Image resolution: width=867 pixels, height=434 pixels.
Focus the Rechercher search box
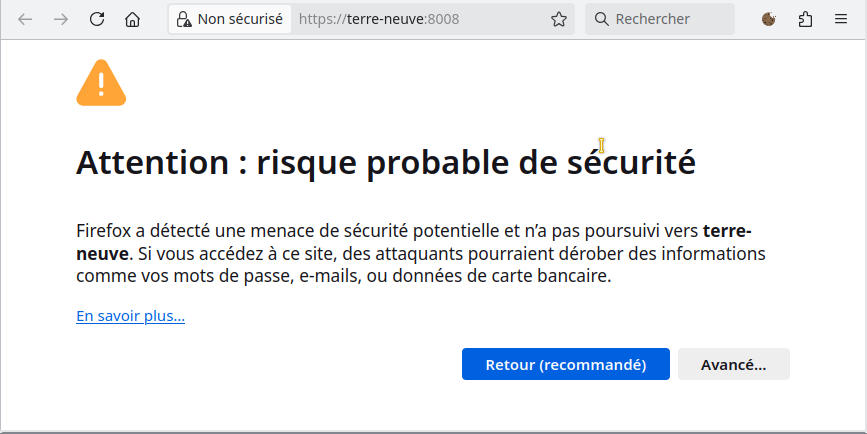(660, 19)
